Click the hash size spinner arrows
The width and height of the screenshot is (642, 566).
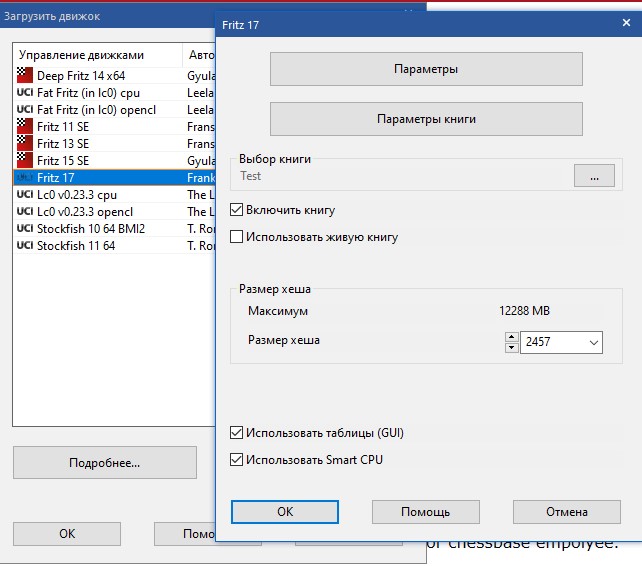[512, 342]
